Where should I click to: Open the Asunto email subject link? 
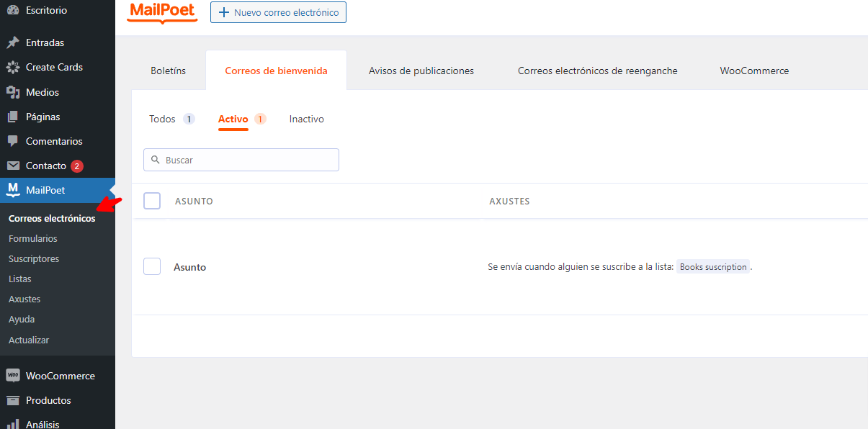pos(190,267)
